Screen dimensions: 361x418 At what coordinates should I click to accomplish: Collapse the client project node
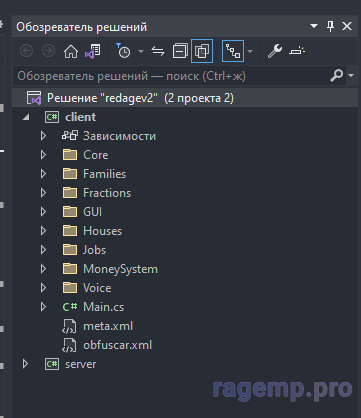point(26,117)
